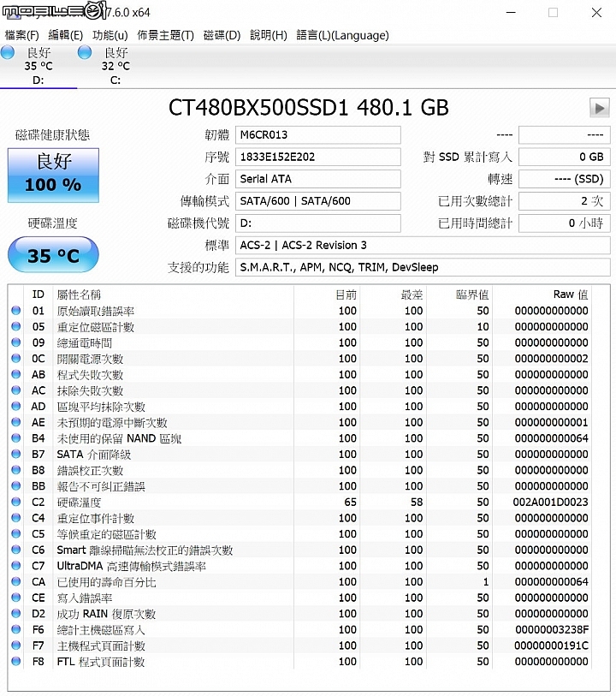Select the C: disk tab at 32 °C
Image resolution: width=616 pixels, height=696 pixels.
115,66
